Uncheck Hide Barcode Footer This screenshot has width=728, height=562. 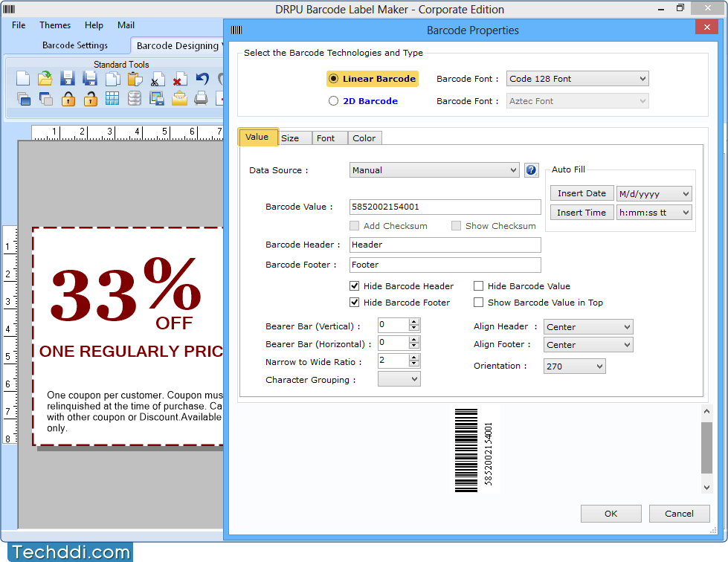(x=354, y=303)
